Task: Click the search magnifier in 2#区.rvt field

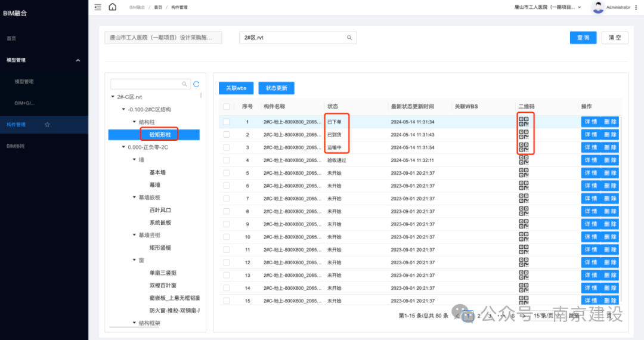Action: (x=349, y=38)
